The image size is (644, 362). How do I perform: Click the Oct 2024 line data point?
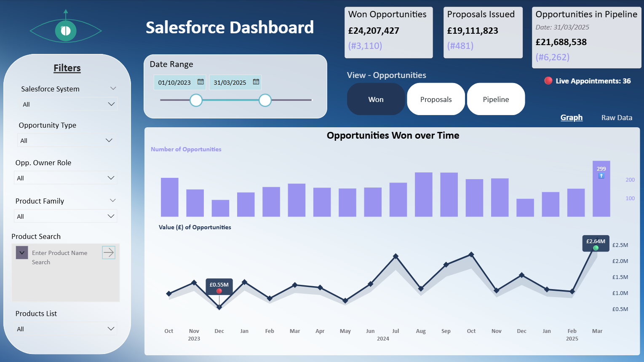471,254
